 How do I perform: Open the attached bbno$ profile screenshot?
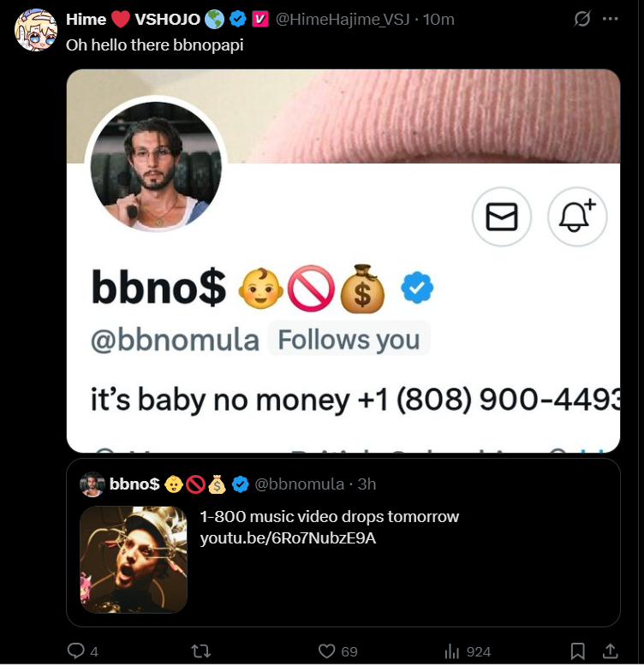343,261
